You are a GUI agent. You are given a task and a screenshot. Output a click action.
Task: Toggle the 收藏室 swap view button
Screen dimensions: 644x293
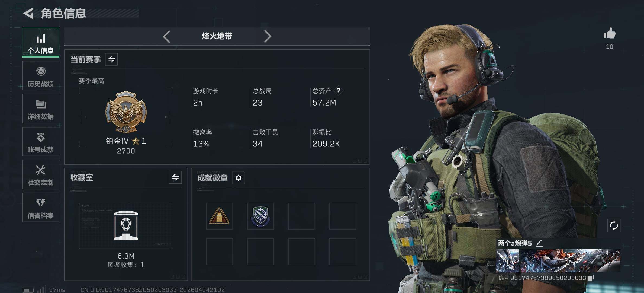pos(175,177)
